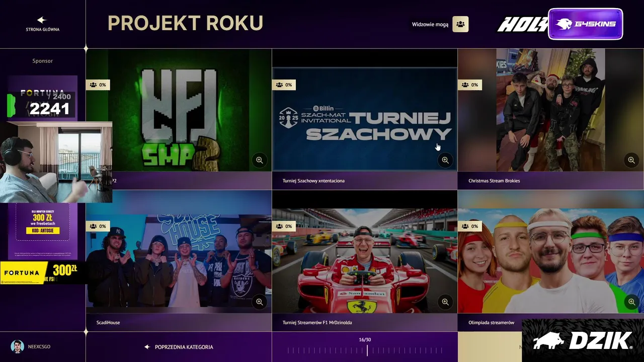The width and height of the screenshot is (644, 362).
Task: Zoom the Olimpiada streamerów image
Action: tap(631, 302)
